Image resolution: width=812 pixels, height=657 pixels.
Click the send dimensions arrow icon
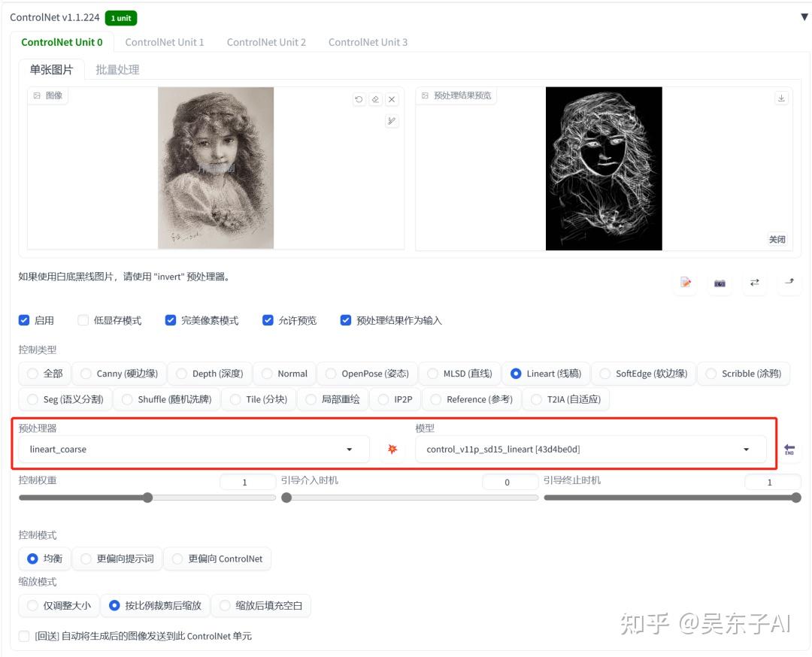(x=789, y=283)
